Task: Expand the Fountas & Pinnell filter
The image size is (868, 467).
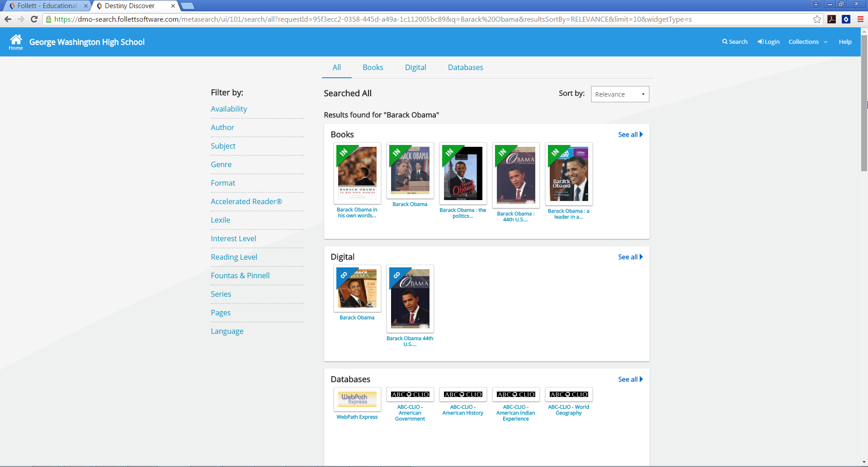Action: click(240, 276)
